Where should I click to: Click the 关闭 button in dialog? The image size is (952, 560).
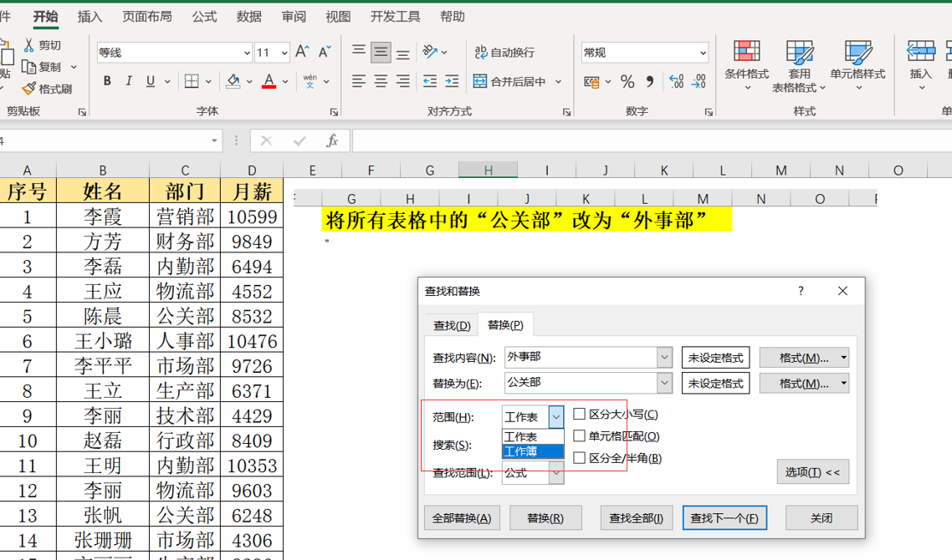[x=821, y=518]
